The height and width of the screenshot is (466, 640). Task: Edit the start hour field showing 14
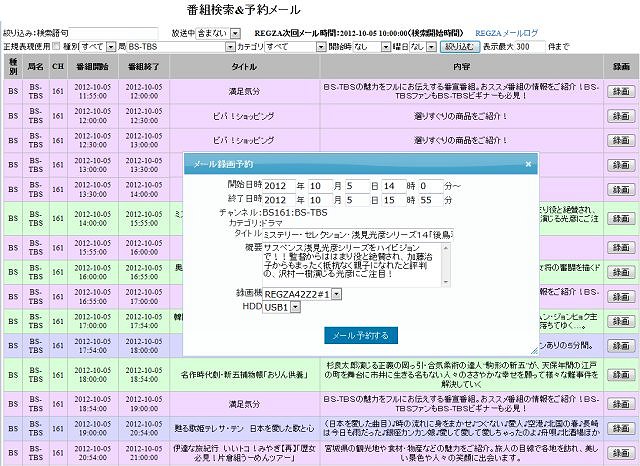tap(393, 186)
